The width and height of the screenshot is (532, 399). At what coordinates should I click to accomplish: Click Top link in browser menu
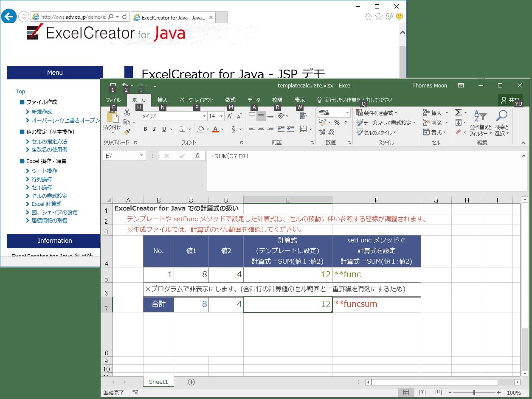pos(20,91)
